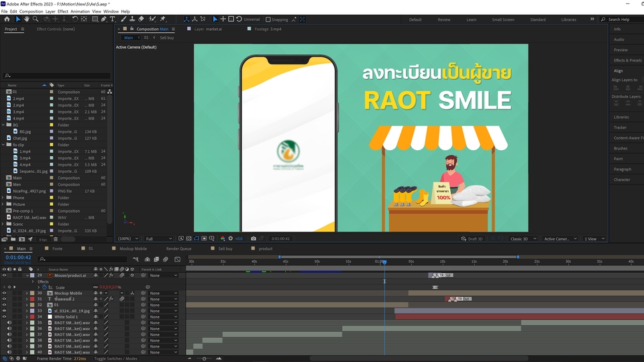Switch to the Mockup Mobile timeline tab
Screen dimensions: 644x362
tap(133, 248)
